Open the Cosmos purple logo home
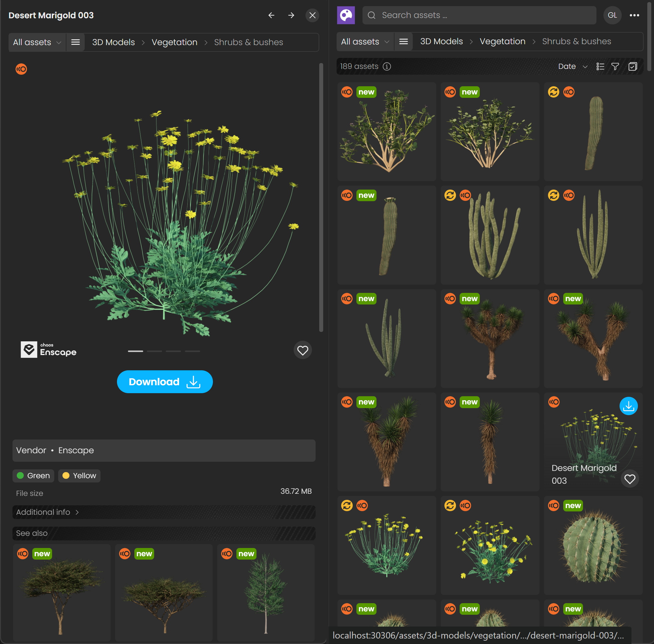Viewport: 654px width, 644px height. [x=346, y=15]
